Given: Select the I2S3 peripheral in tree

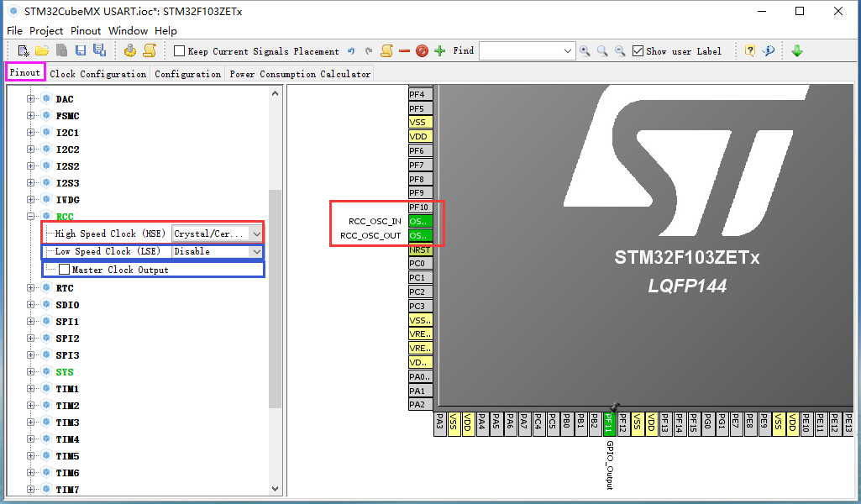Looking at the screenshot, I should 67,183.
